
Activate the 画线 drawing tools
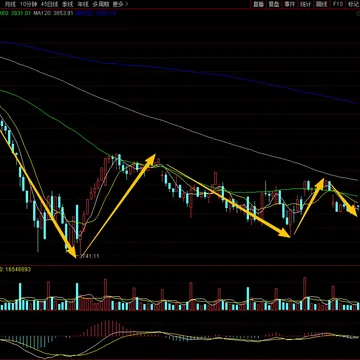[x=321, y=4]
